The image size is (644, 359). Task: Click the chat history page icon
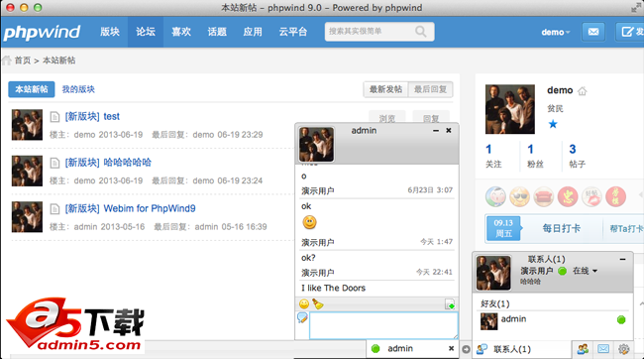click(450, 304)
